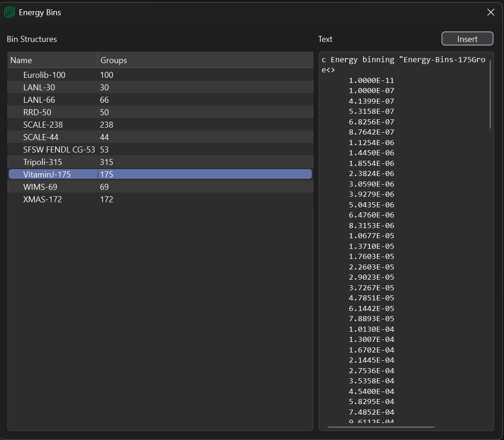The image size is (504, 440).
Task: Click the value 1.0000E-11
Action: coord(371,81)
